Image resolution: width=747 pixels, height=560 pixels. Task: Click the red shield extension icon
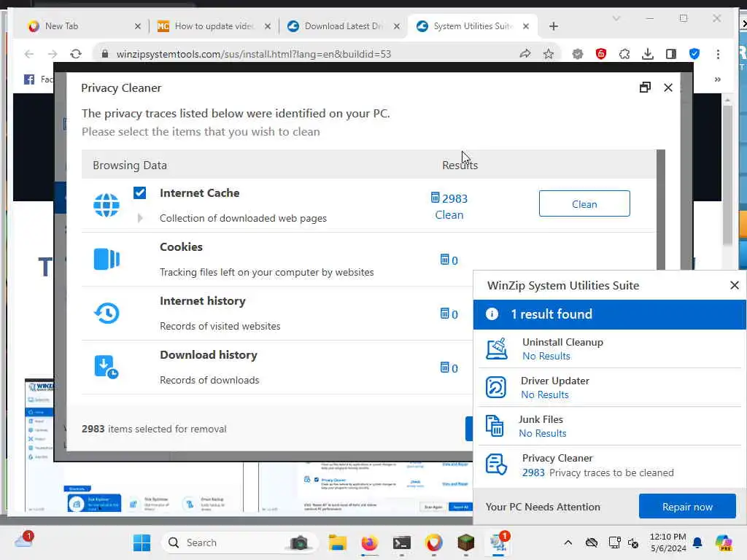(601, 54)
